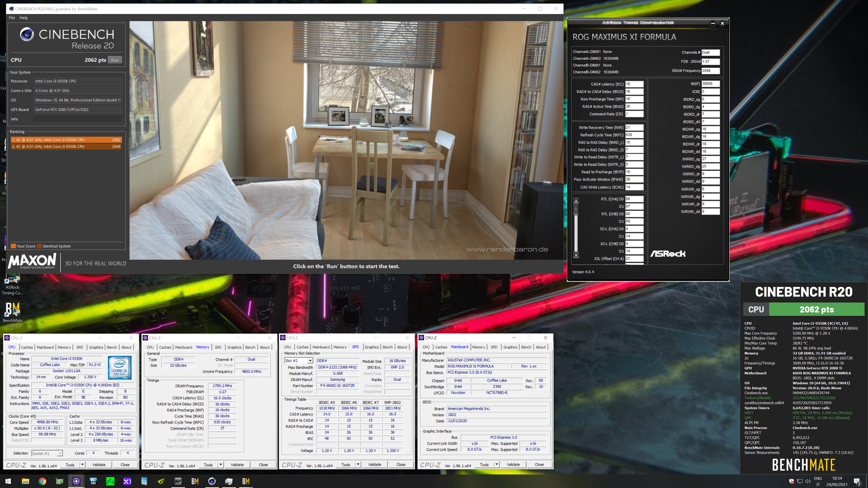Click scroll-down arrow in ASRock Timing Configurator
This screenshot has height=488, width=868.
576,255
